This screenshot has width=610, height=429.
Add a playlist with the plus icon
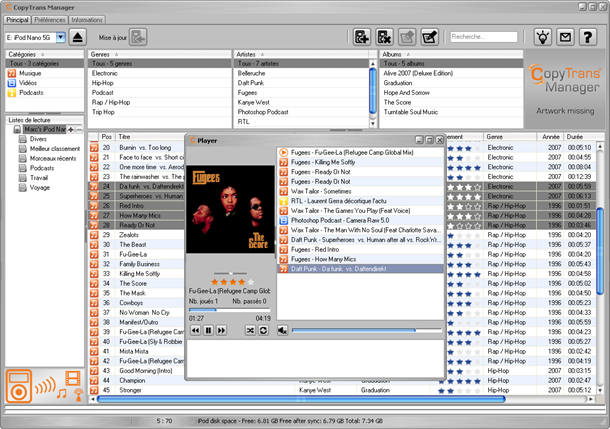pos(71,130)
